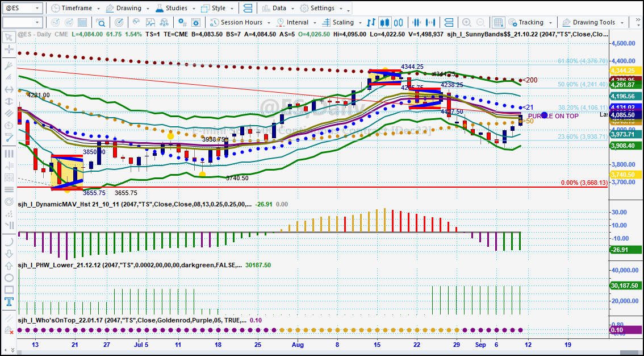
Task: Switch to hollow candlestick chart style
Action: coord(399,22)
